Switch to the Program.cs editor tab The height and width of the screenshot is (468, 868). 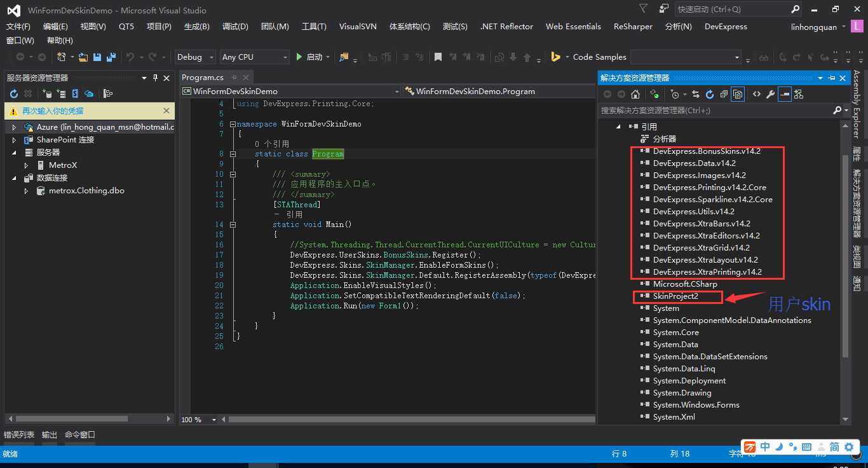[x=203, y=78]
